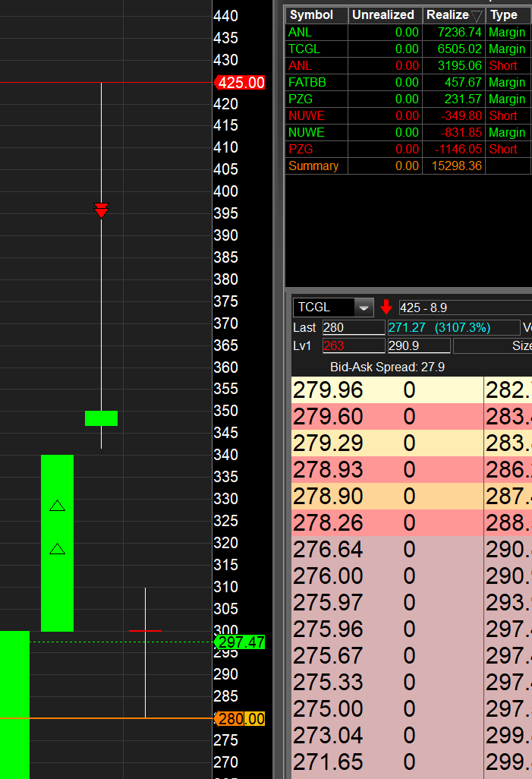Click the 6505.02 realized value for TCGL
Image resolution: width=532 pixels, height=779 pixels.
tap(459, 49)
